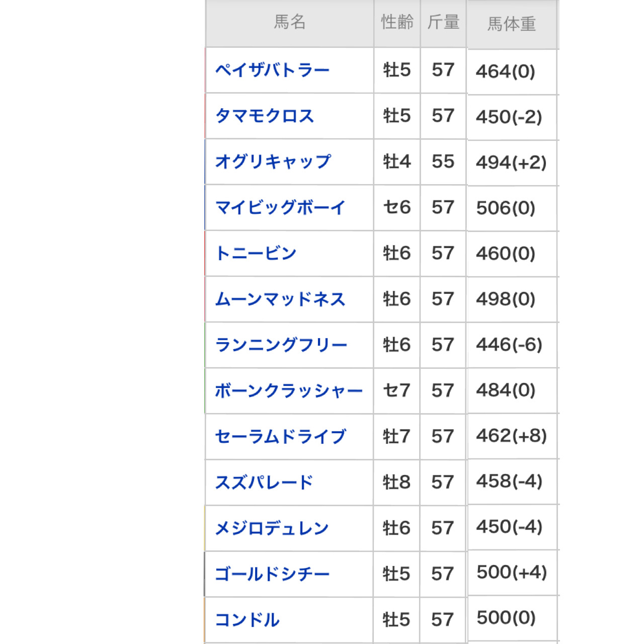Click the 55 weight cell
Viewport: 644px width, 644px height.
(443, 162)
